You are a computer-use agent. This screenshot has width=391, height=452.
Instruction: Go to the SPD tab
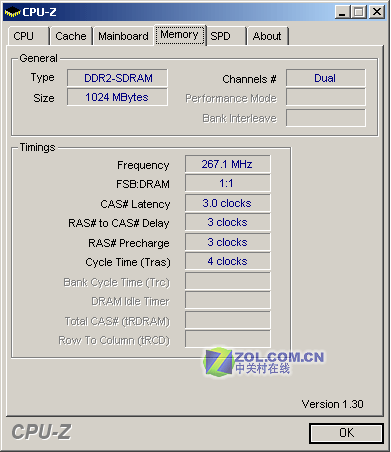click(x=226, y=36)
